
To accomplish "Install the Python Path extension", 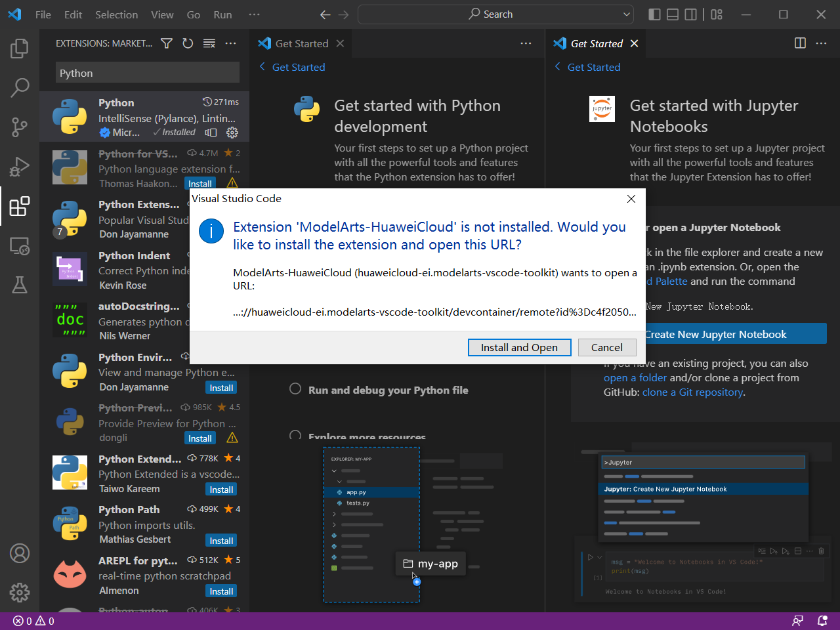I will click(221, 541).
